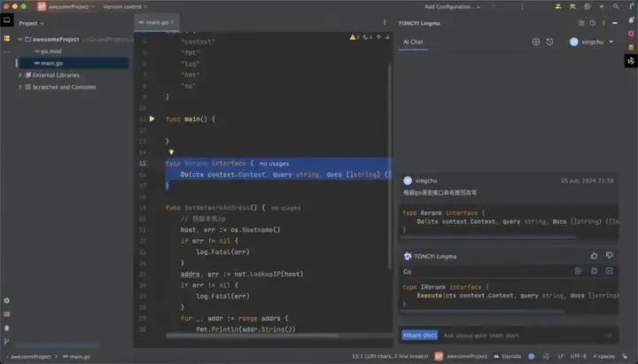This screenshot has height=364, width=638.
Task: Open the pink plugin icon on right sidebar
Action: (x=631, y=34)
